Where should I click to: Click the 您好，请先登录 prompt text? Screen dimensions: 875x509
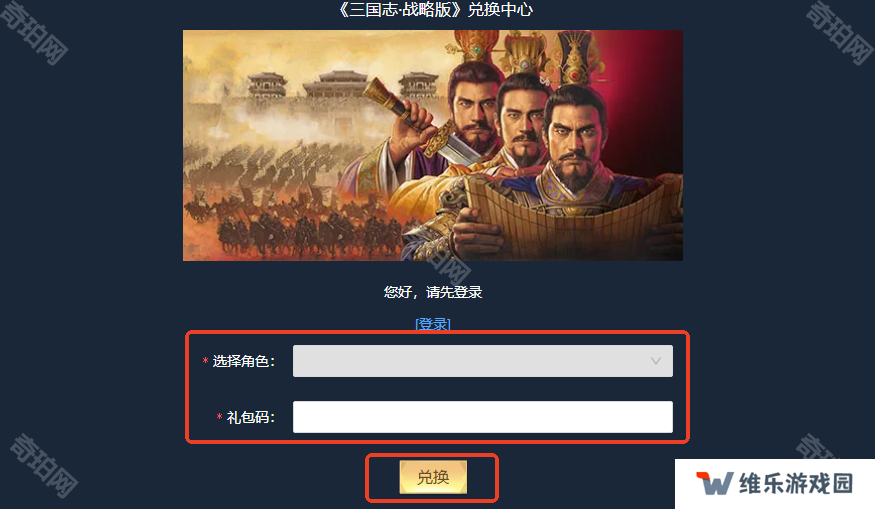(x=433, y=292)
